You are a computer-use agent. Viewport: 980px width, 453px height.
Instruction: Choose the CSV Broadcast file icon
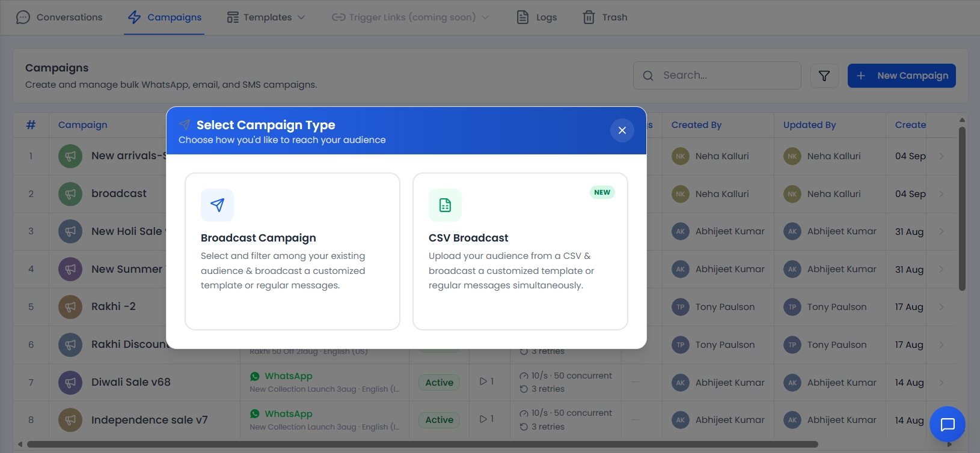445,205
